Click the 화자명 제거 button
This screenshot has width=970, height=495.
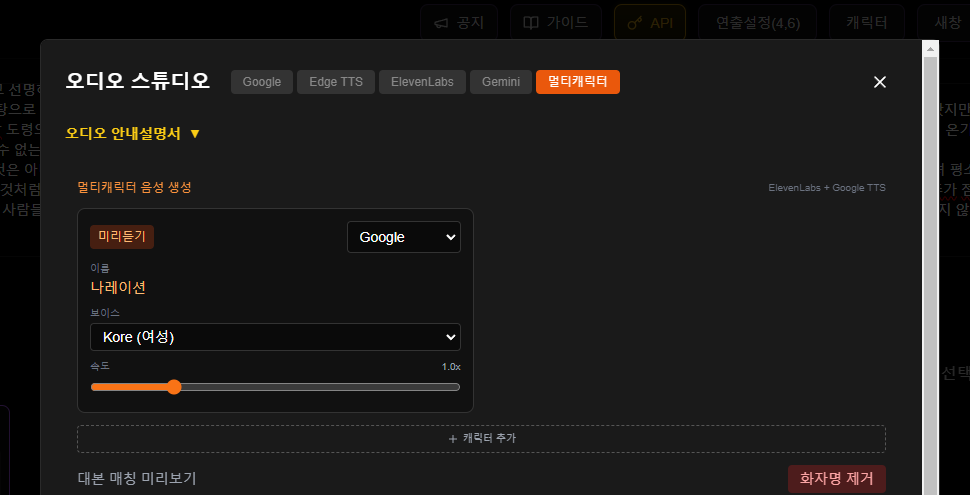[836, 479]
